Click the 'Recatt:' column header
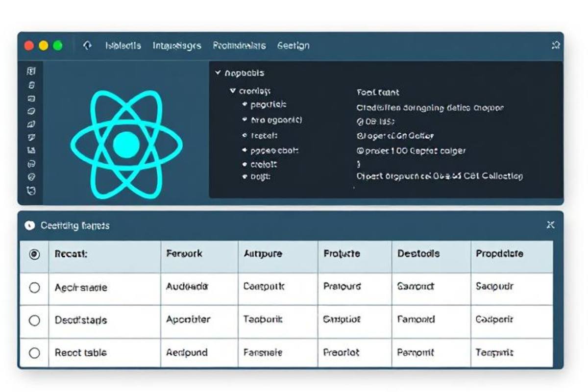The width and height of the screenshot is (588, 392). 104,256
